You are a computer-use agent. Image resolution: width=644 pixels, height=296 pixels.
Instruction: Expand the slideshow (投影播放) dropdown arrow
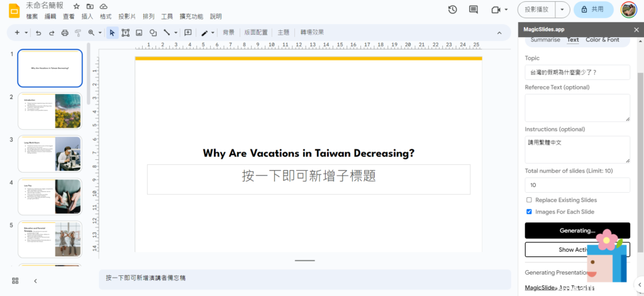coord(562,9)
